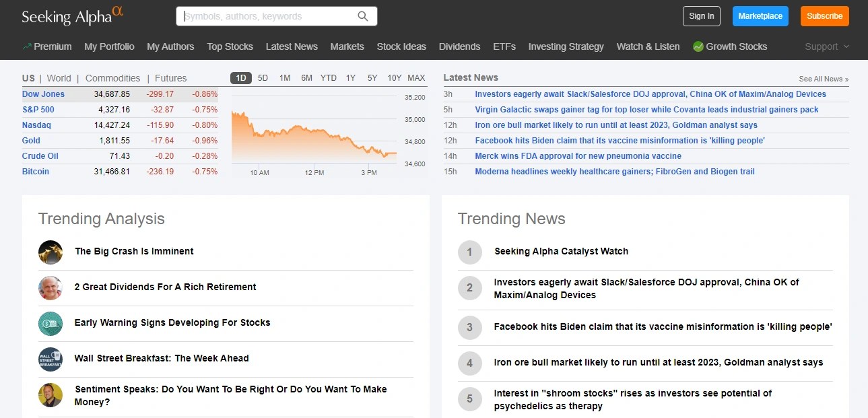Click the search magnifier icon
The width and height of the screenshot is (868, 418).
pos(362,15)
